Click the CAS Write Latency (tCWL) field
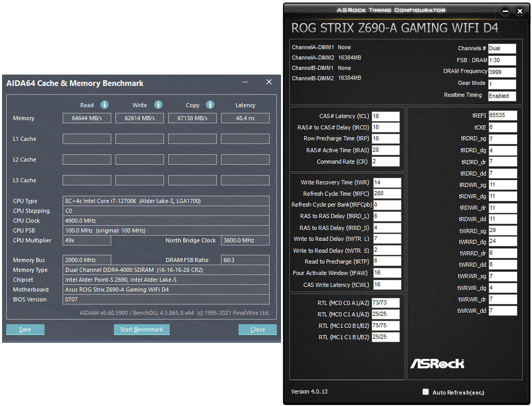This screenshot has height=406, width=532. tap(387, 284)
